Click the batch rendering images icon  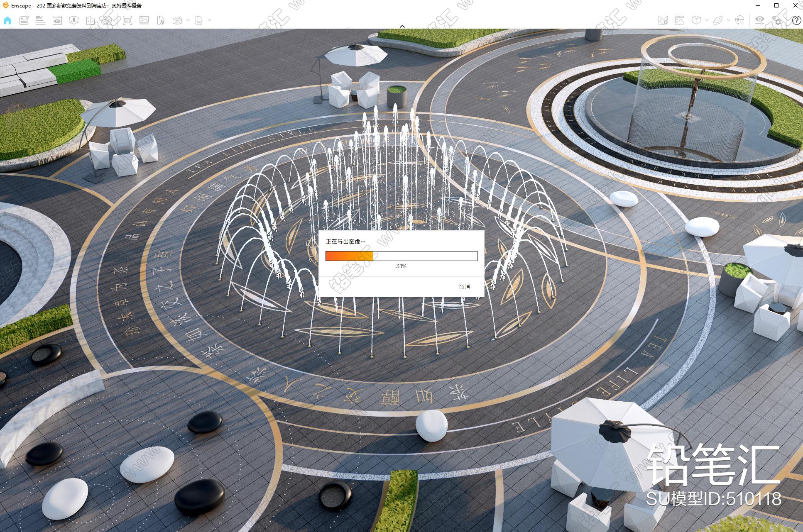[144, 20]
